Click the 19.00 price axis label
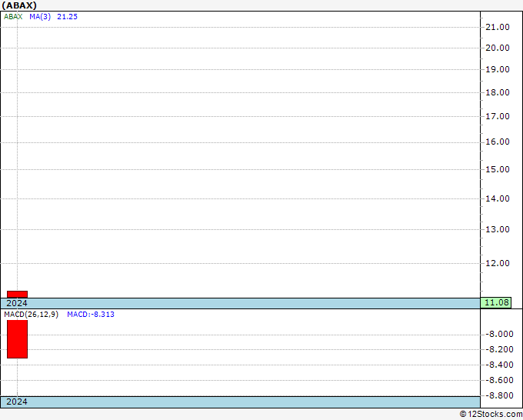This screenshot has width=523, height=420. click(x=498, y=70)
